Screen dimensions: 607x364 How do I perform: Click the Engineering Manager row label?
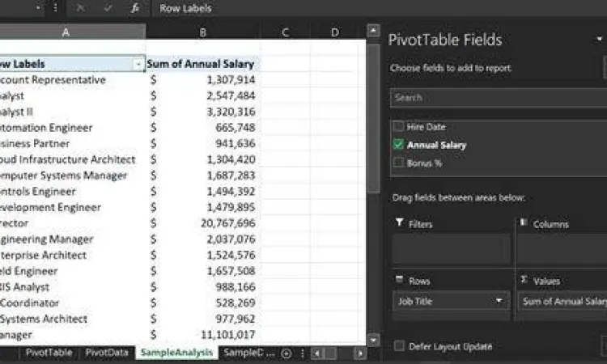point(46,239)
